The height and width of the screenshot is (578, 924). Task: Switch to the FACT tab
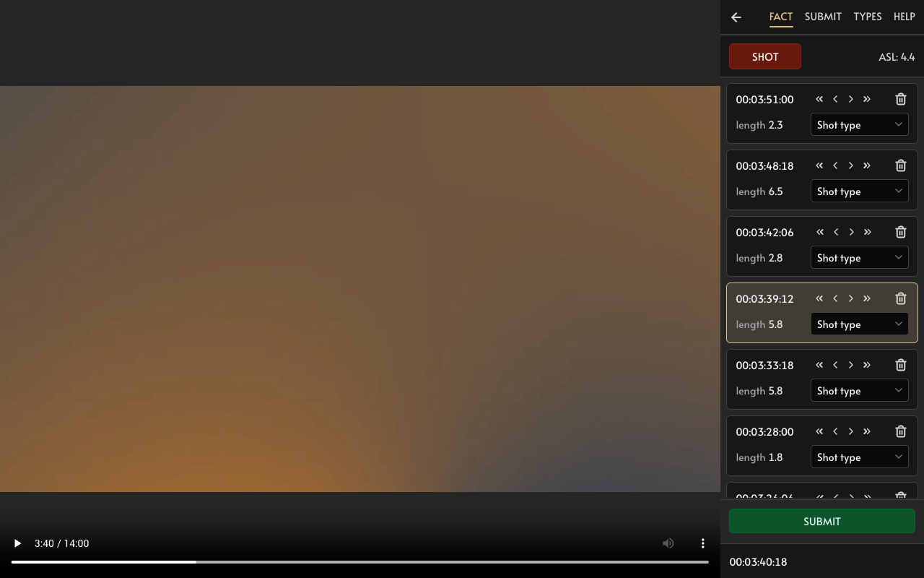pyautogui.click(x=781, y=17)
